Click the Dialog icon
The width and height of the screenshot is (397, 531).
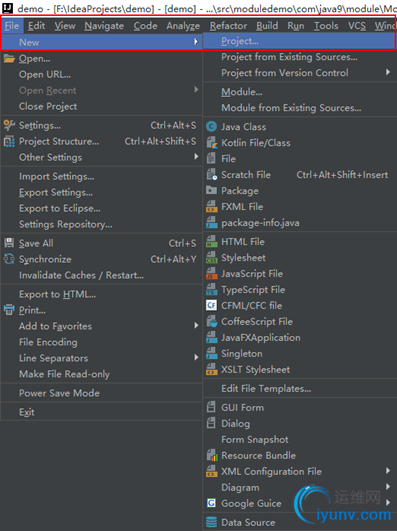(x=211, y=423)
